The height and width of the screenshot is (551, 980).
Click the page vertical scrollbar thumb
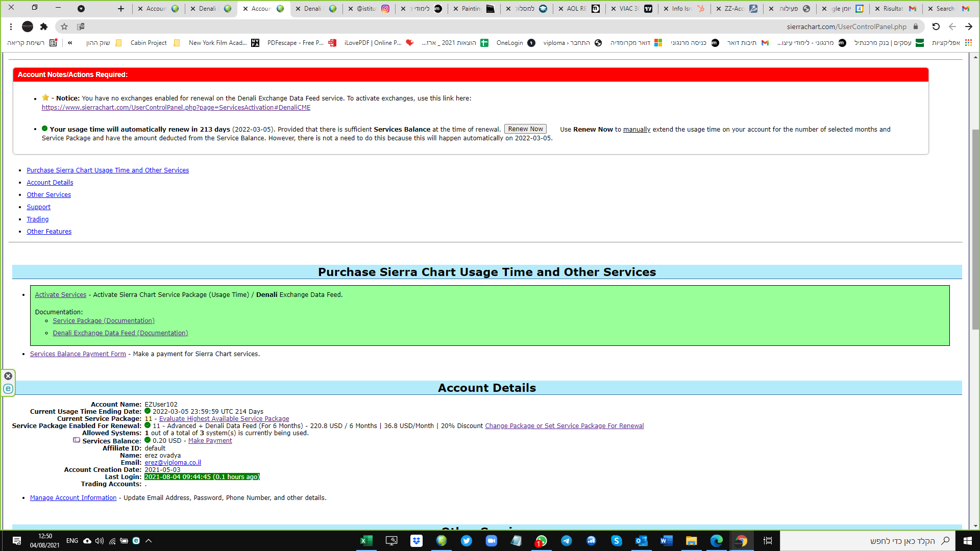975,230
